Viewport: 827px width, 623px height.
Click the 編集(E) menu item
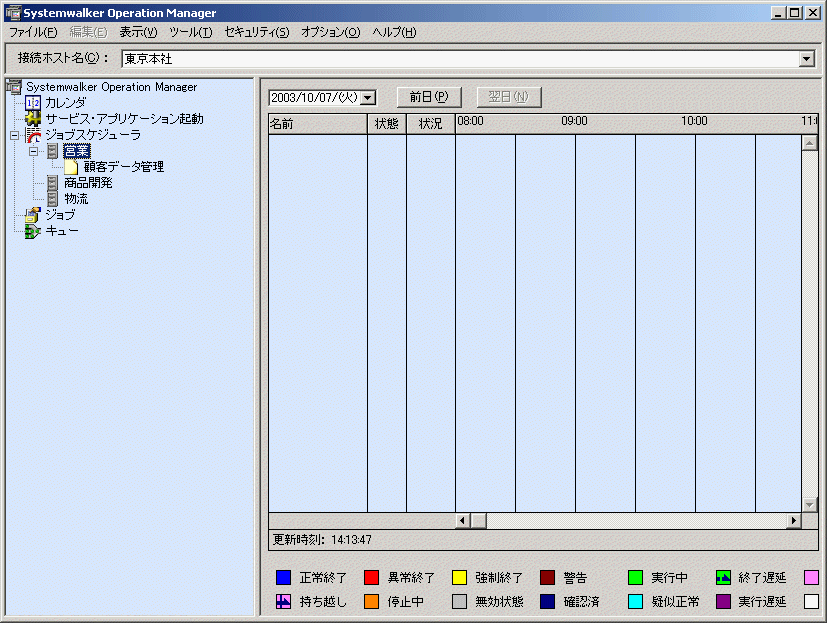click(88, 32)
